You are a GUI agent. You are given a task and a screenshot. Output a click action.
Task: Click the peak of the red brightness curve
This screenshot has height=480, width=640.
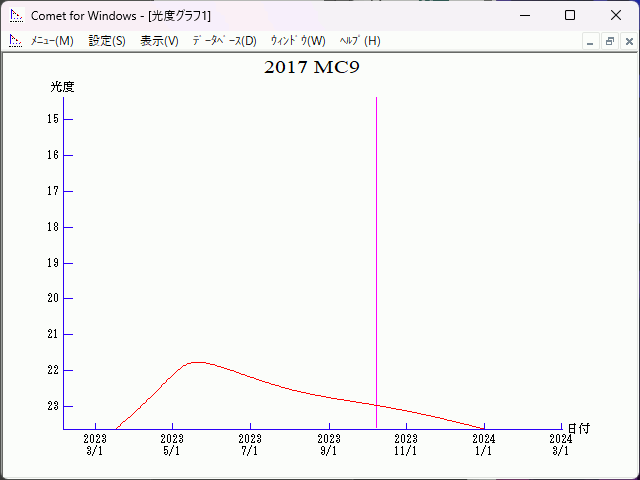point(195,362)
